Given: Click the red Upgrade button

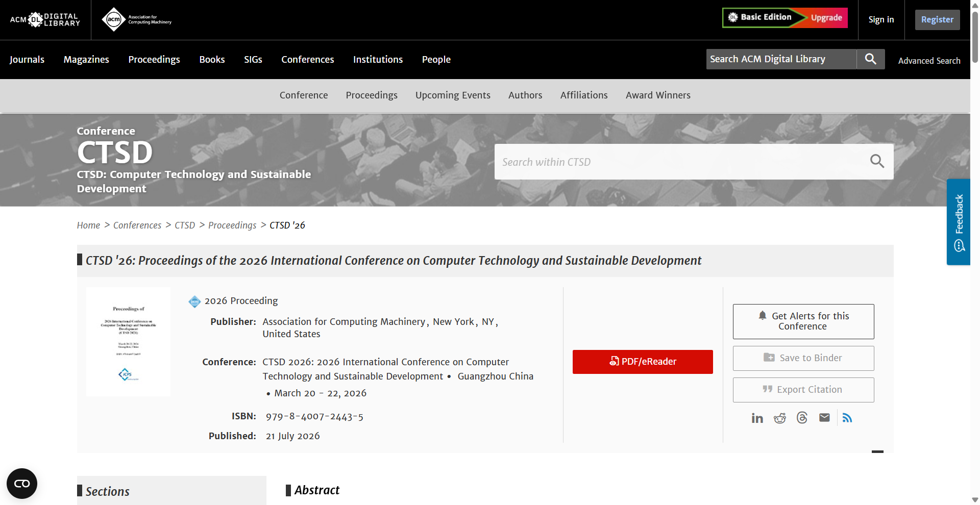Looking at the screenshot, I should [x=826, y=17].
